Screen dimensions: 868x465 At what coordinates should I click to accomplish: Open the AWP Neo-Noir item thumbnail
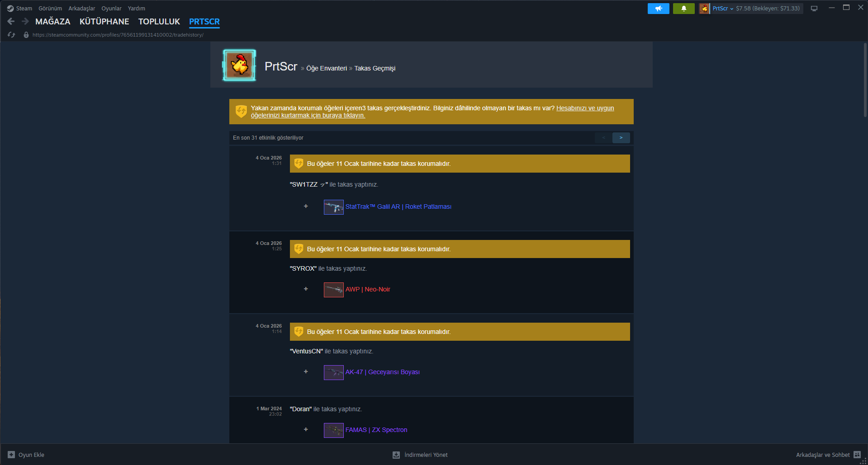point(334,290)
